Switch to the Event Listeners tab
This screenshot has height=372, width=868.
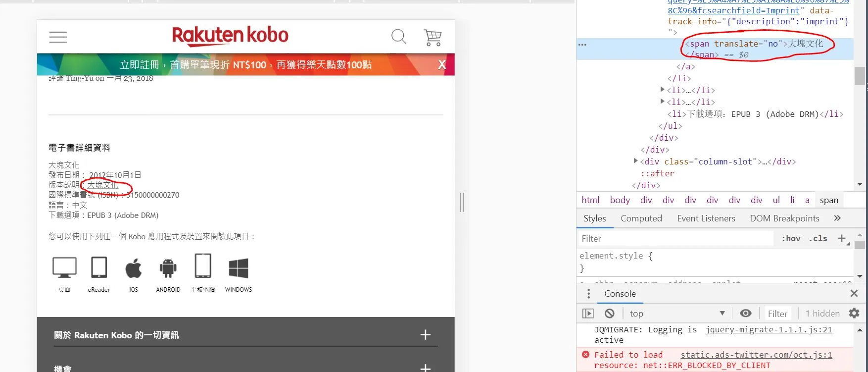pos(706,218)
